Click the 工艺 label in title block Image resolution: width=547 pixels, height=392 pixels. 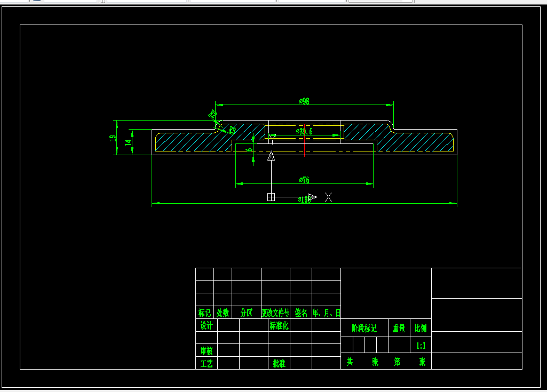coord(207,364)
